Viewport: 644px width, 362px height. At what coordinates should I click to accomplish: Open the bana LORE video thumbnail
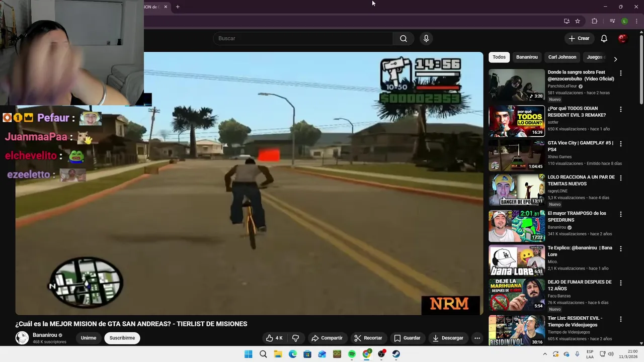click(517, 260)
